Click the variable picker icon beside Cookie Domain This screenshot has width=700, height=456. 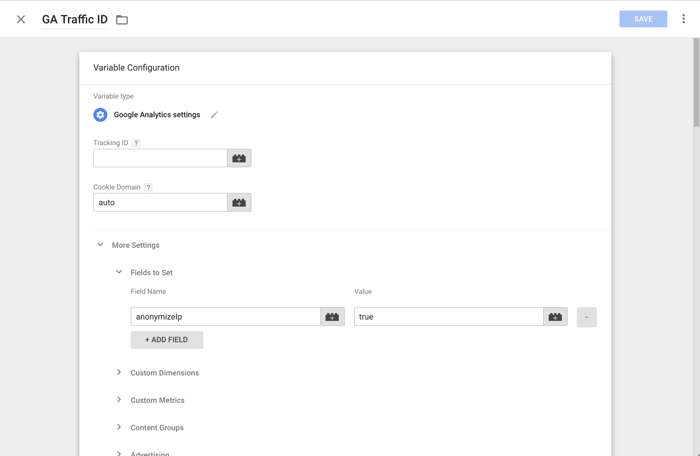tap(239, 202)
